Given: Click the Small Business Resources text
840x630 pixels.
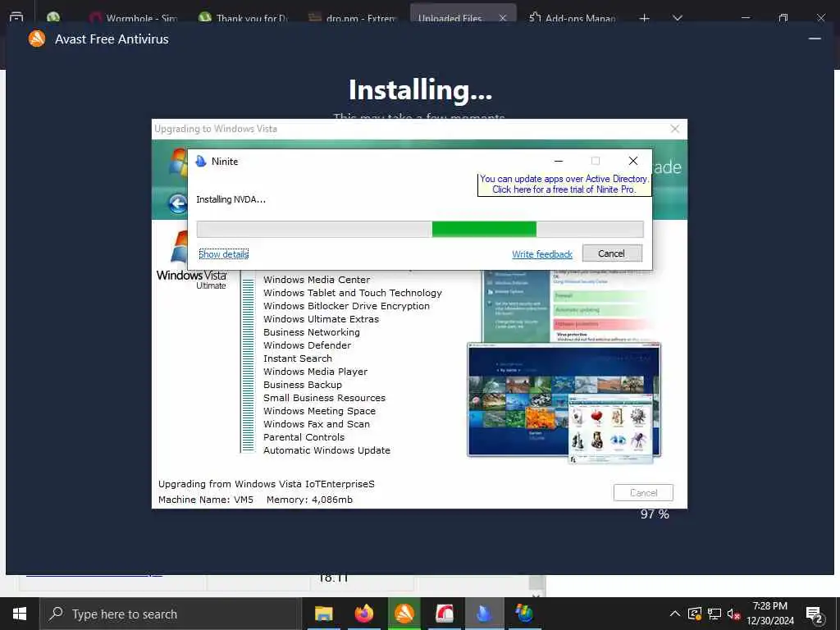Looking at the screenshot, I should (325, 398).
